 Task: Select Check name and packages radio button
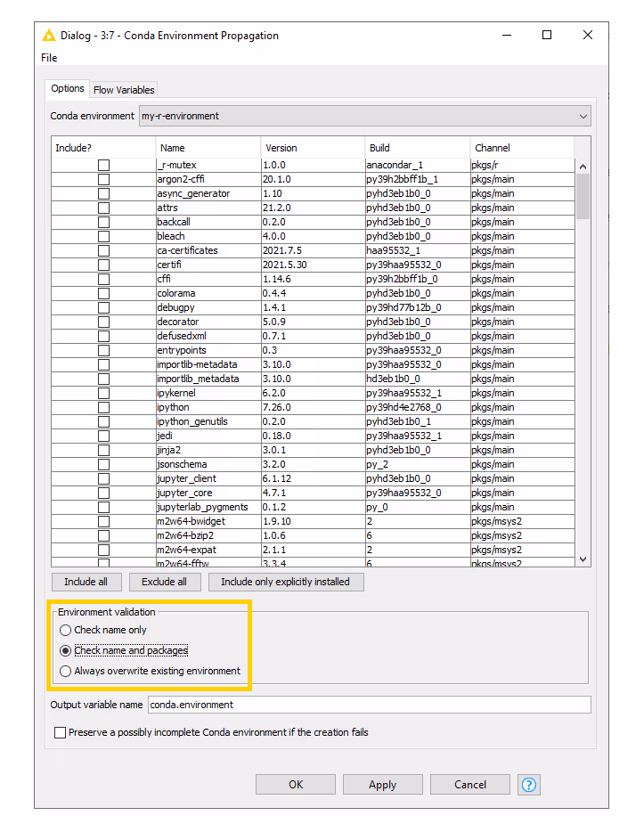coord(65,650)
